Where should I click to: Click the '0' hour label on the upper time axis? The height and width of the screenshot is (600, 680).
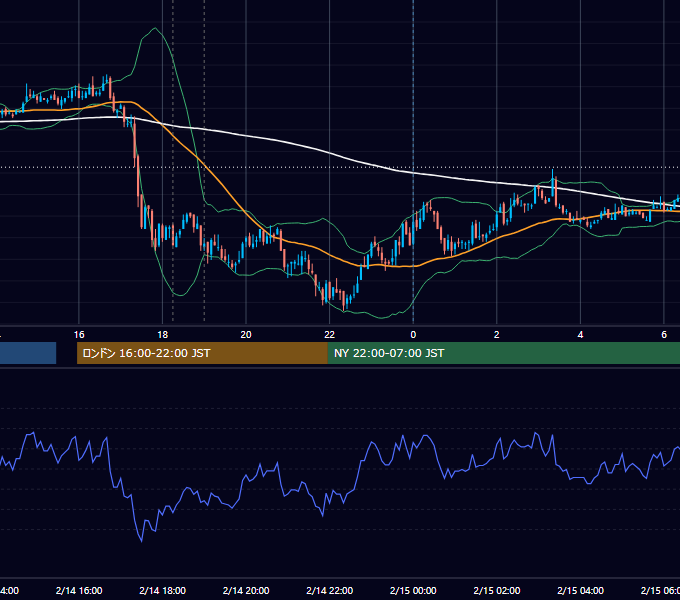click(413, 335)
